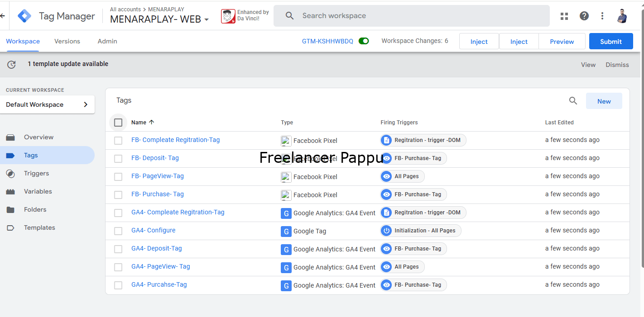Open the Da Vinci extension icon
Viewport: 644px width, 317px height.
pos(228,16)
